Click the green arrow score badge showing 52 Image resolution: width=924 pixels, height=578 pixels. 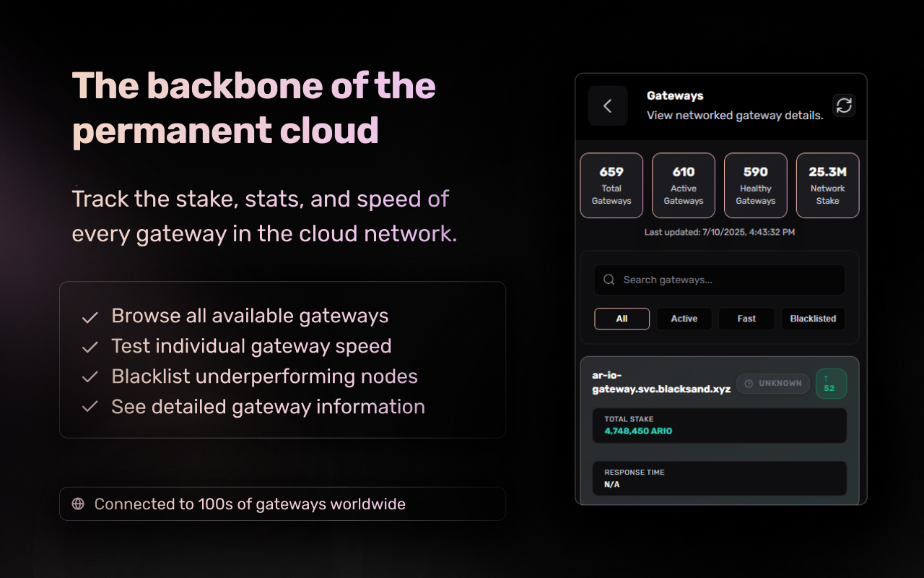[x=830, y=384]
